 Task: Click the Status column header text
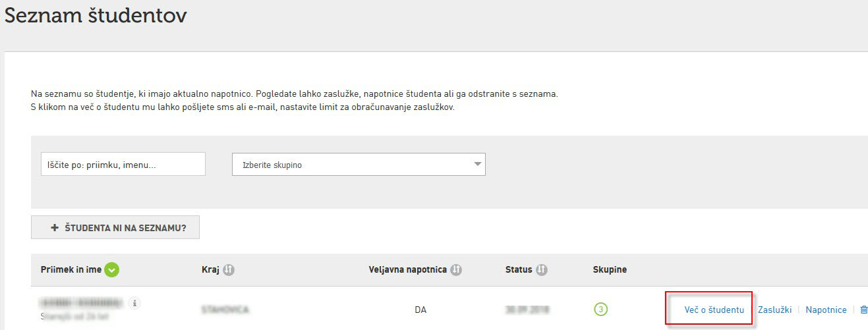point(519,270)
